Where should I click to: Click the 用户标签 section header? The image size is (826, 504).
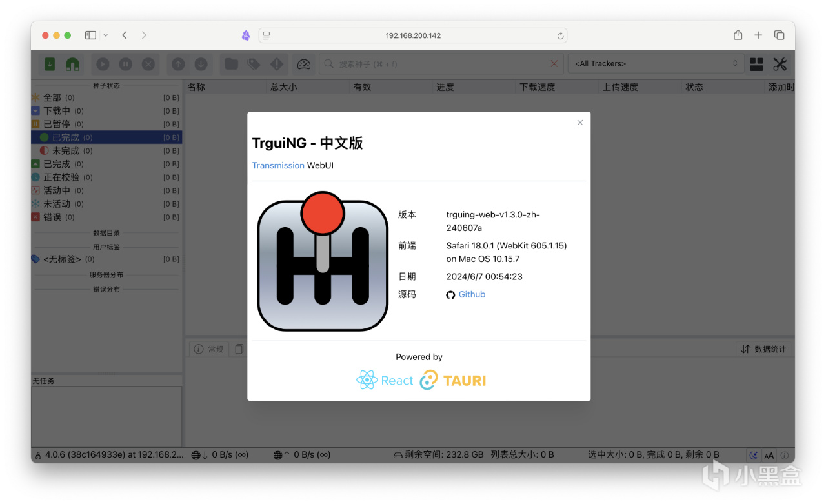tap(106, 247)
